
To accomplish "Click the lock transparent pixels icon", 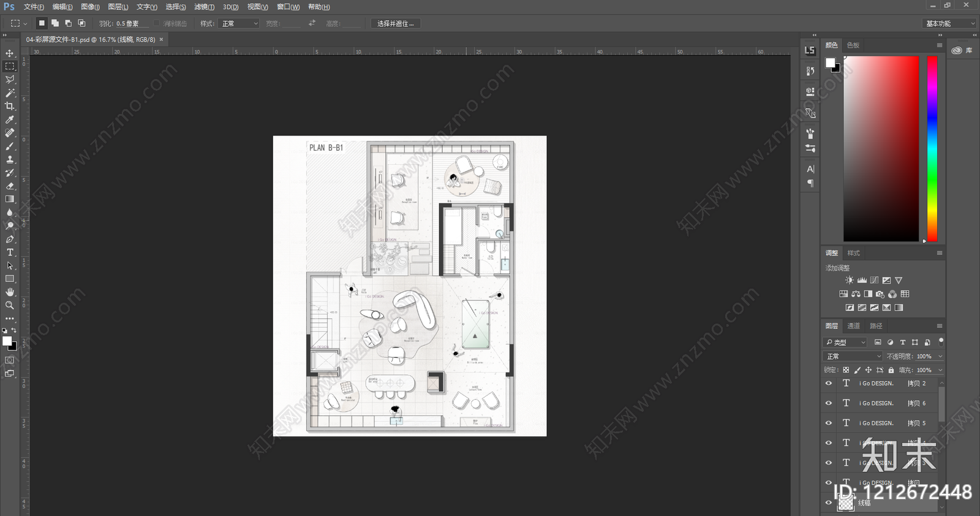I will (846, 370).
